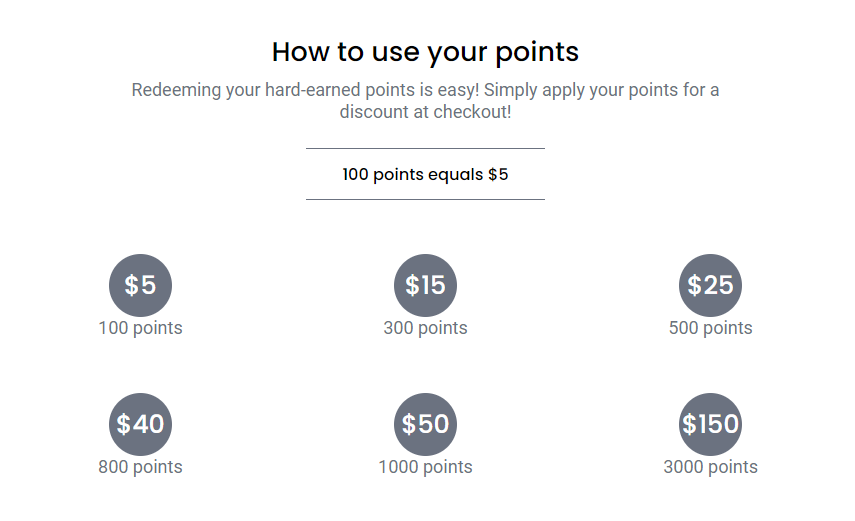Image resolution: width=855 pixels, height=521 pixels.
Task: Click the '$5' amount in the conversion banner
Action: [x=498, y=174]
